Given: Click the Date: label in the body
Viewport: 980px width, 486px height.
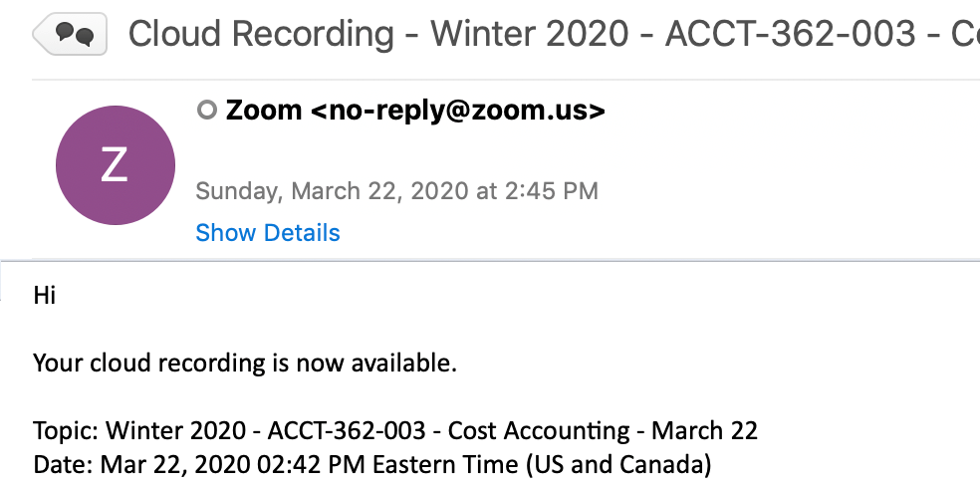Looking at the screenshot, I should coord(62,463).
